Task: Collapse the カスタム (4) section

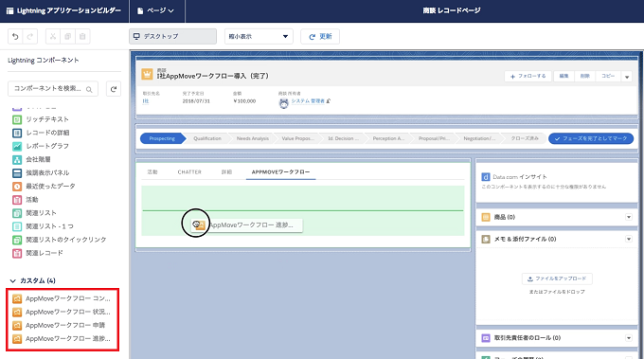Action: (12, 281)
